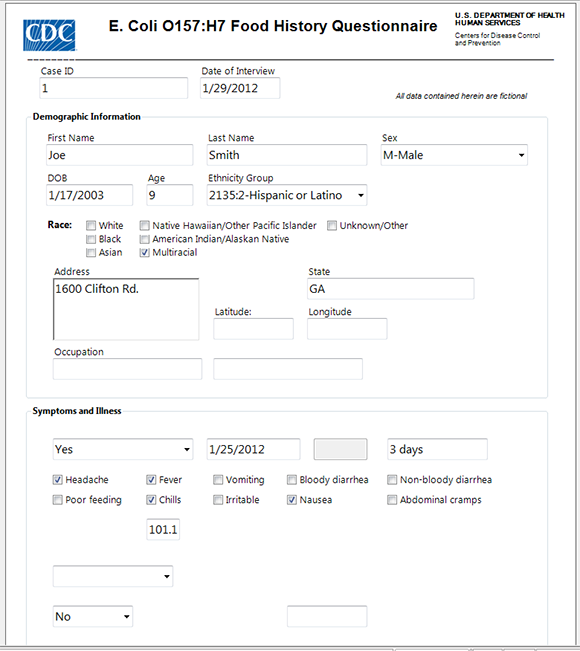Click the Case ID field

[113, 88]
